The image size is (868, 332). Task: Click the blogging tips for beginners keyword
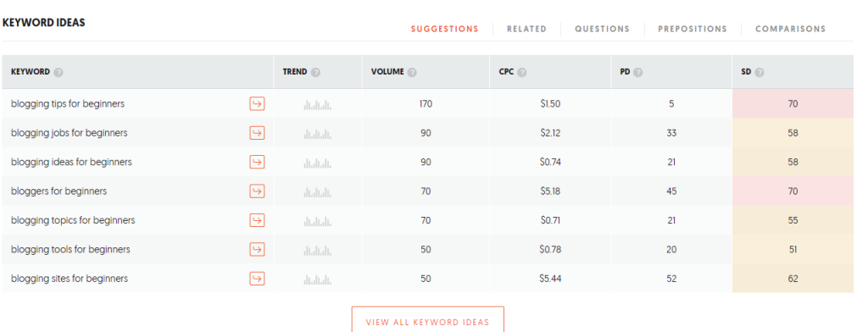(x=68, y=104)
